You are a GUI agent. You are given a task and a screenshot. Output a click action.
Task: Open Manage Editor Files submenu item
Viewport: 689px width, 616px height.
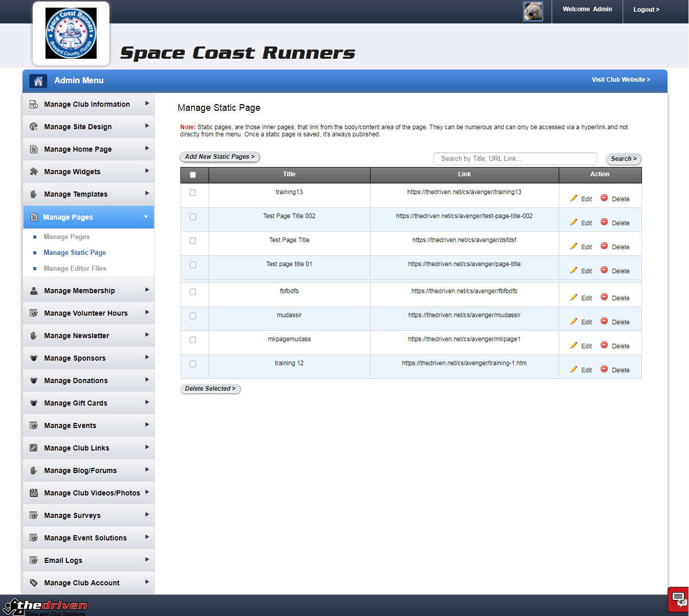(75, 268)
